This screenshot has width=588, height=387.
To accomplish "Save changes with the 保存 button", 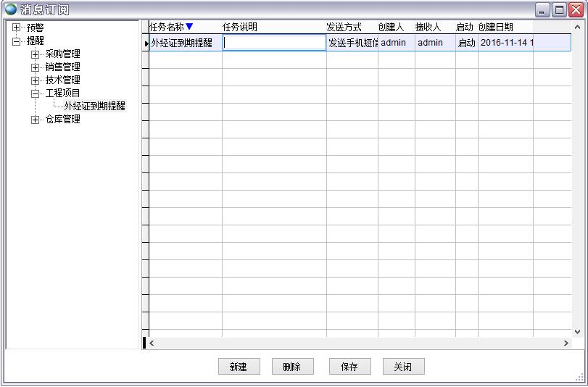I will coord(349,367).
